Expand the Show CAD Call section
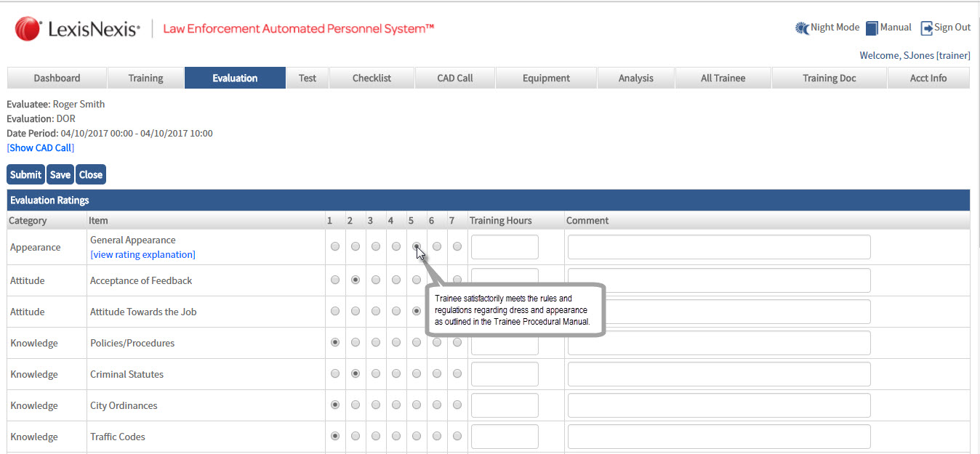980x454 pixels. pyautogui.click(x=41, y=147)
